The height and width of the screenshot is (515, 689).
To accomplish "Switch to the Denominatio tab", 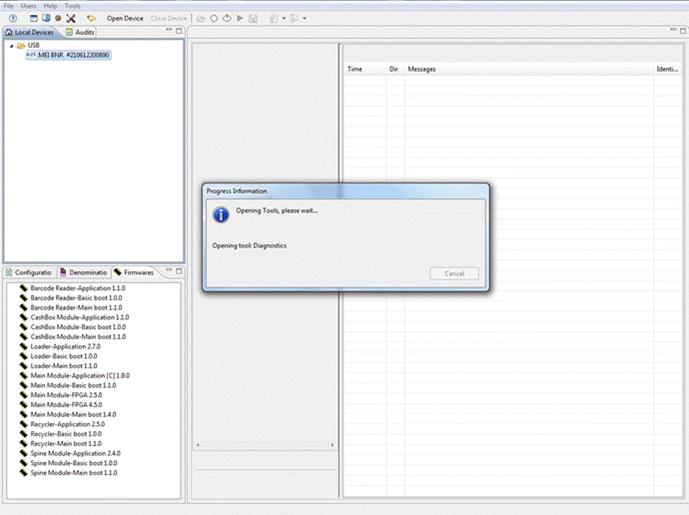I will tap(83, 272).
